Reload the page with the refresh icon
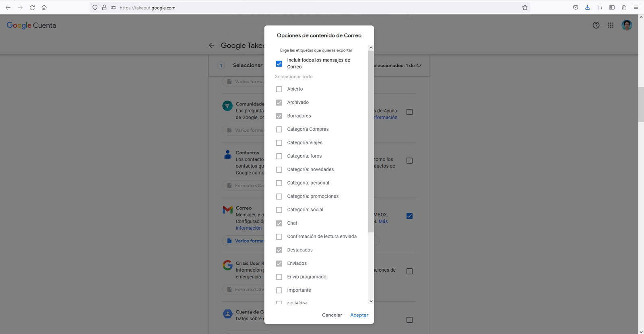 [x=32, y=7]
